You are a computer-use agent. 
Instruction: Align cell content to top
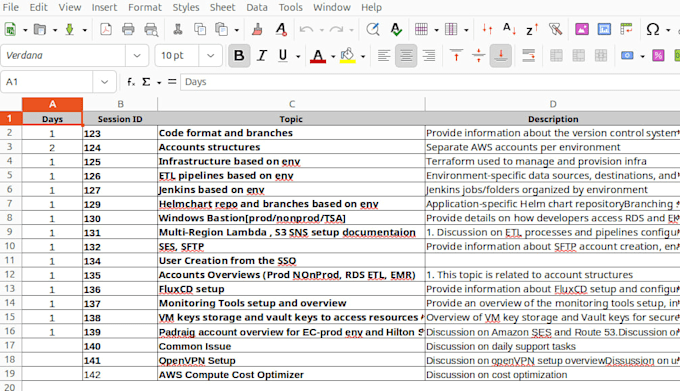[456, 55]
